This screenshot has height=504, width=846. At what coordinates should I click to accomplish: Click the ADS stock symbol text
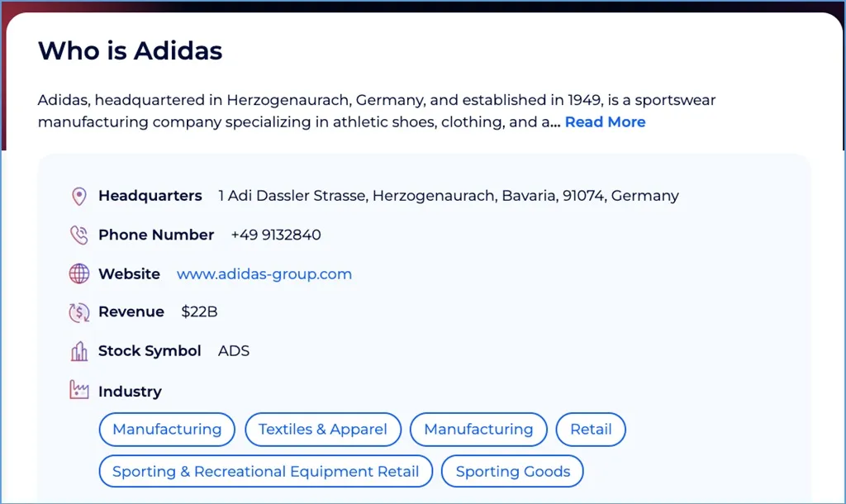[x=233, y=350]
